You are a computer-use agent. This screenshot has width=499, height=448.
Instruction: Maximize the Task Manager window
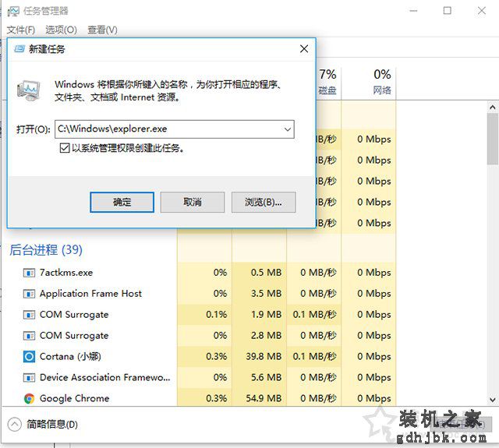[x=447, y=11]
